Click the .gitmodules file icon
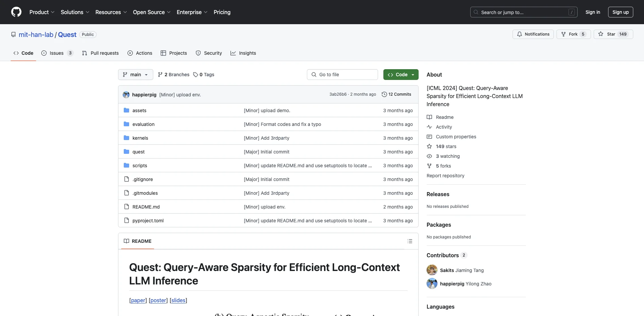 (x=126, y=193)
